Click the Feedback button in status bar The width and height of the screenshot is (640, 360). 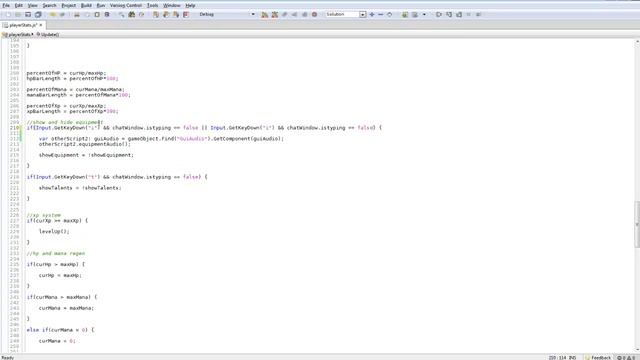point(598,358)
